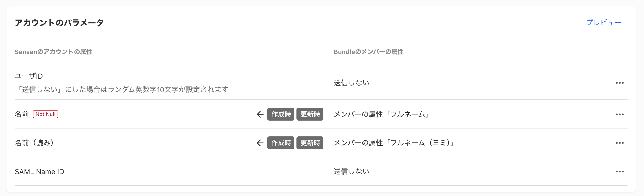644x196 pixels.
Task: Click the Sansanのアカウントの属性 column header
Action: coord(53,52)
